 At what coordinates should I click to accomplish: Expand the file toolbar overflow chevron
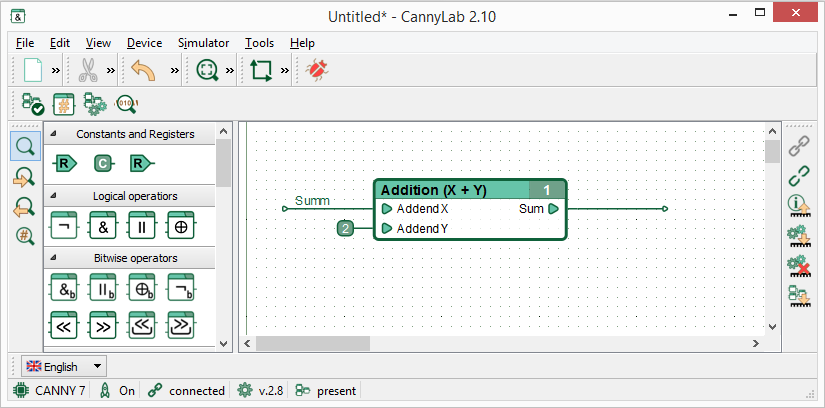pyautogui.click(x=56, y=70)
